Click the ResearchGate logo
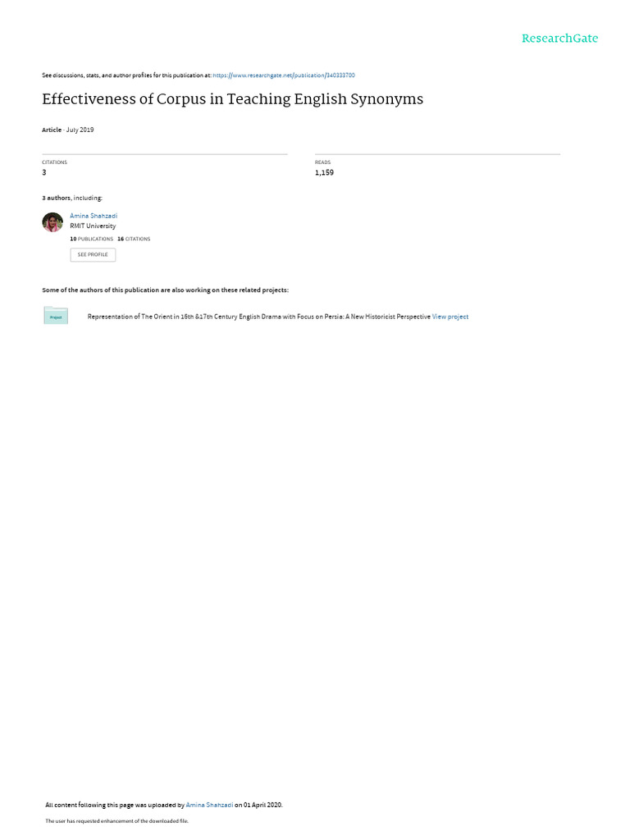630x840 pixels. [x=559, y=39]
